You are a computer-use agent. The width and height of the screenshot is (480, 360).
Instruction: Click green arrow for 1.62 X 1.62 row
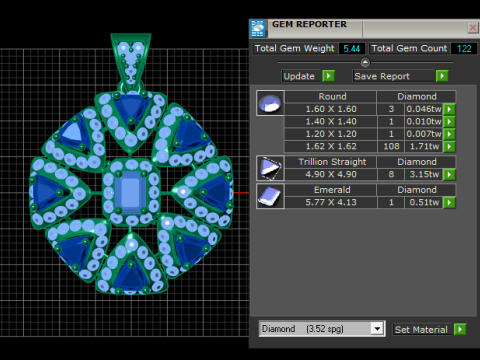(449, 146)
